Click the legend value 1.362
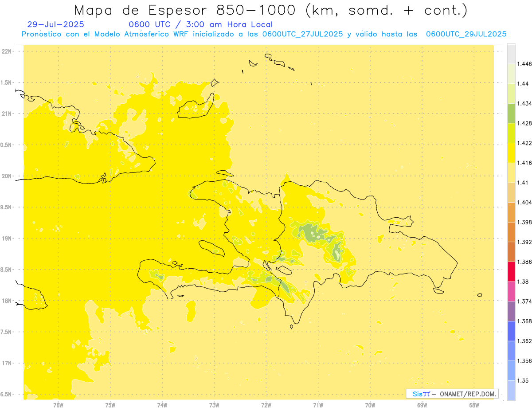This screenshot has width=532, height=411. [524, 341]
